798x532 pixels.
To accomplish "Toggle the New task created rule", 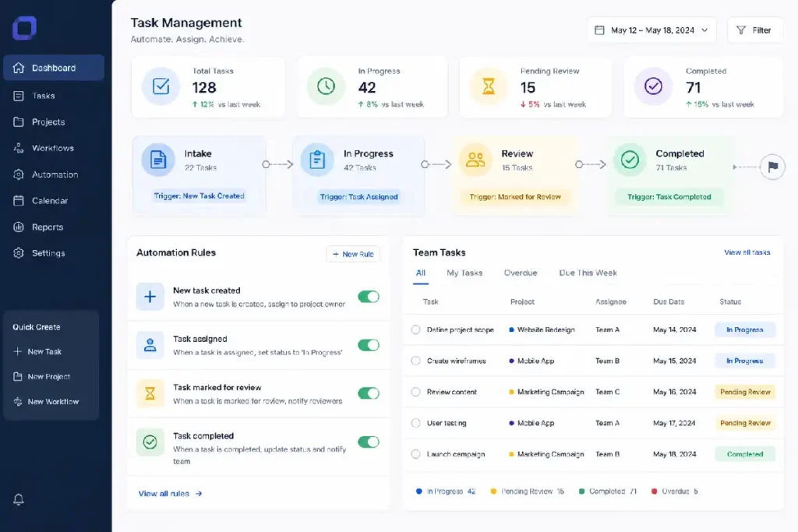I will point(369,297).
